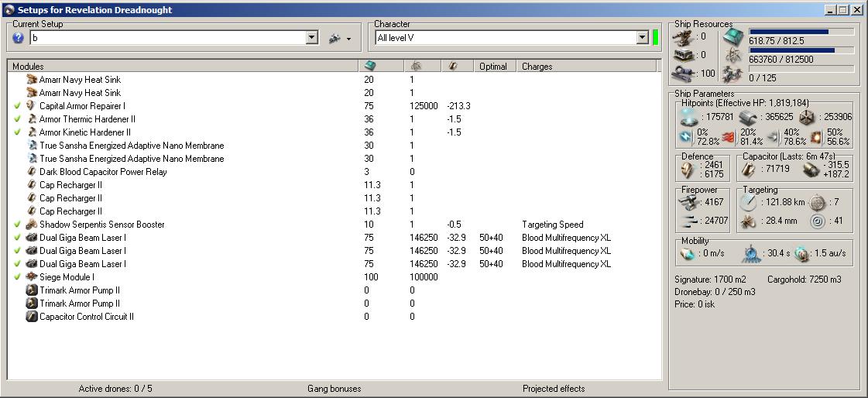Click the powergrid column header icon
This screenshot has height=398, width=868.
tap(417, 66)
